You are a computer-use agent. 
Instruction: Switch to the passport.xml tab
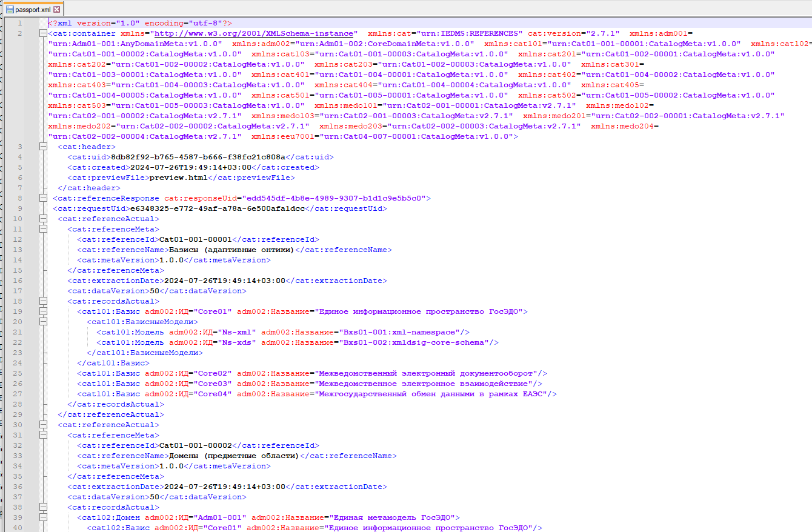pyautogui.click(x=33, y=10)
